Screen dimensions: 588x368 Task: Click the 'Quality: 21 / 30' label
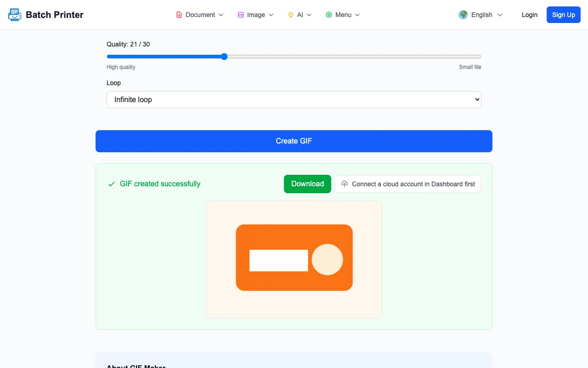coord(128,44)
